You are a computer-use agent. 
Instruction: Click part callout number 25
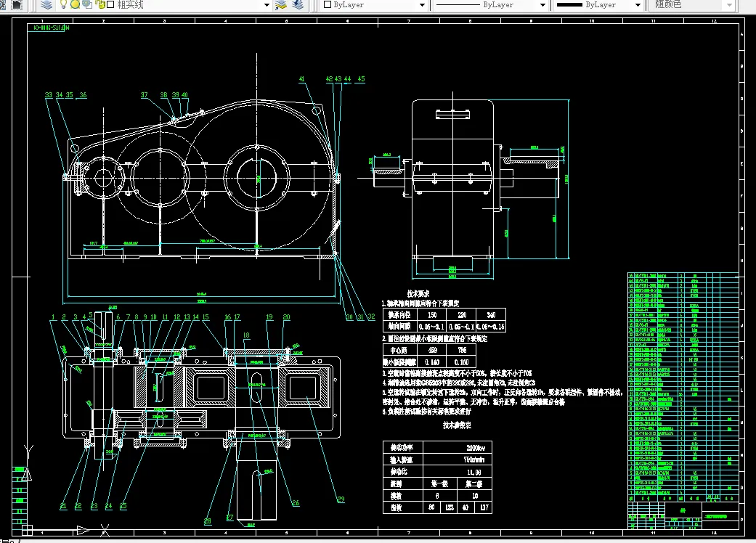coord(123,506)
